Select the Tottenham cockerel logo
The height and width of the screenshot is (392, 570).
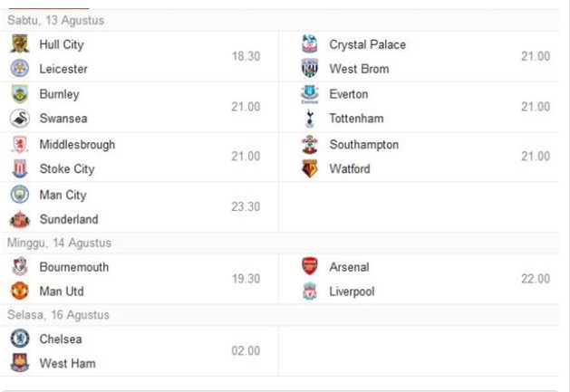coord(310,119)
